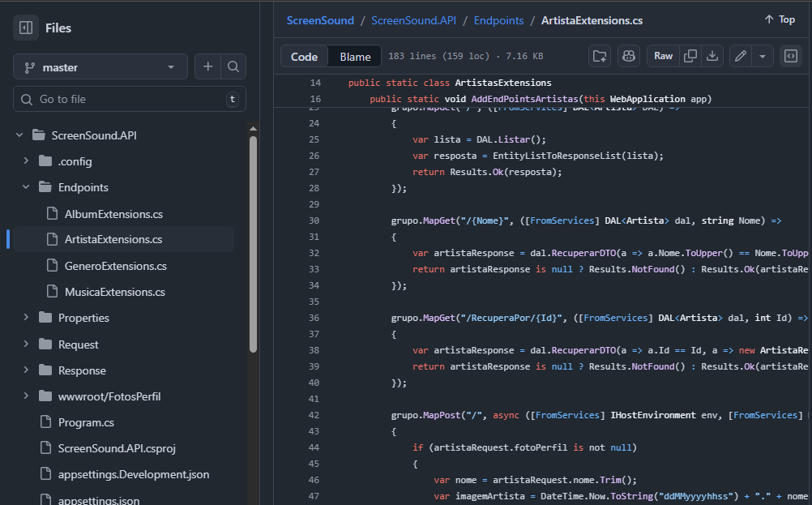
Task: Download the raw file
Action: [x=712, y=56]
